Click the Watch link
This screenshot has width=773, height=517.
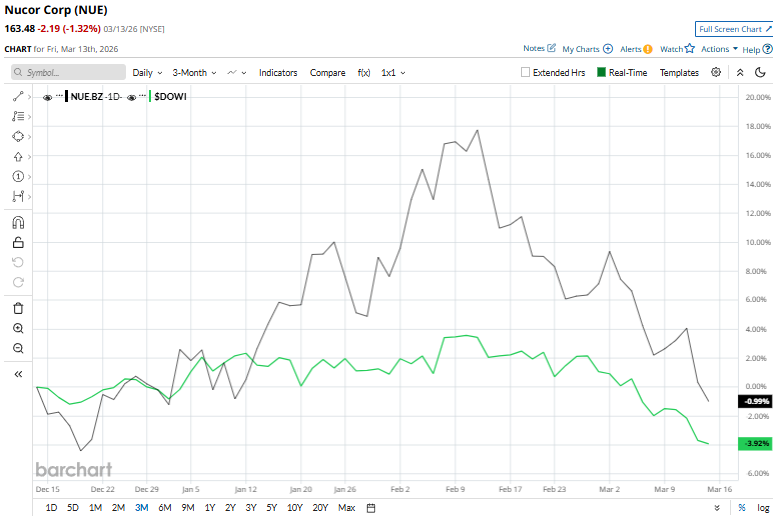click(671, 49)
